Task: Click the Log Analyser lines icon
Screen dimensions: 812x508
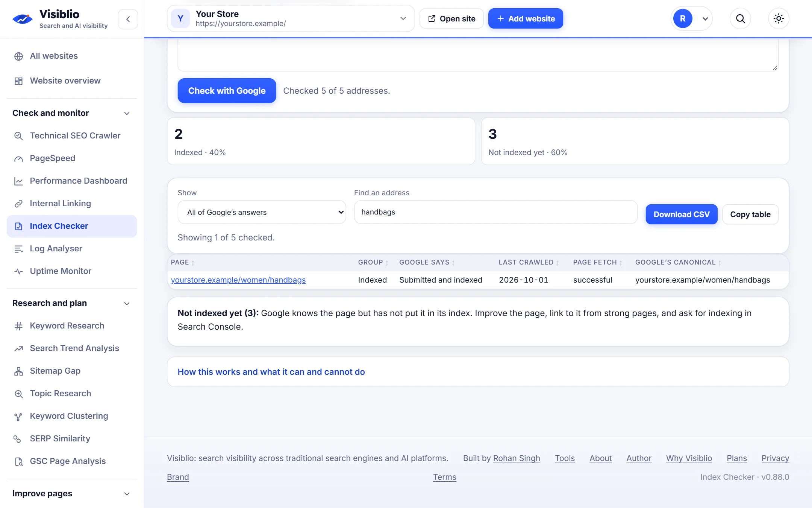Action: point(18,249)
